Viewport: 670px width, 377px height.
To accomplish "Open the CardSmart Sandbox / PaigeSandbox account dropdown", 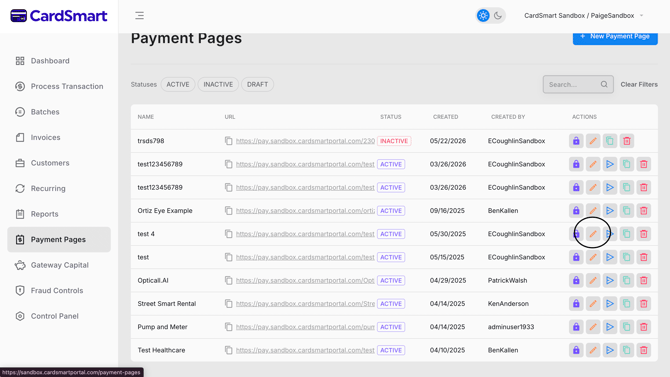I will [x=584, y=16].
